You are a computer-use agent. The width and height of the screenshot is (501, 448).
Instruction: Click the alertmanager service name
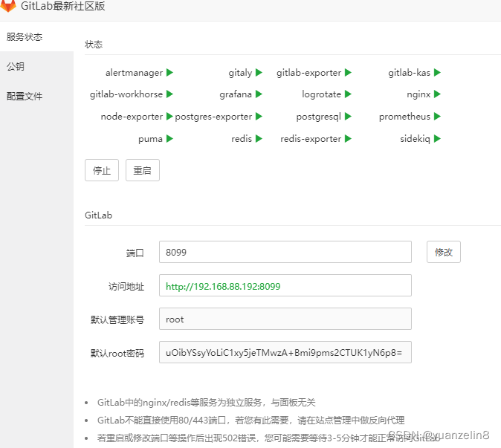coord(135,73)
